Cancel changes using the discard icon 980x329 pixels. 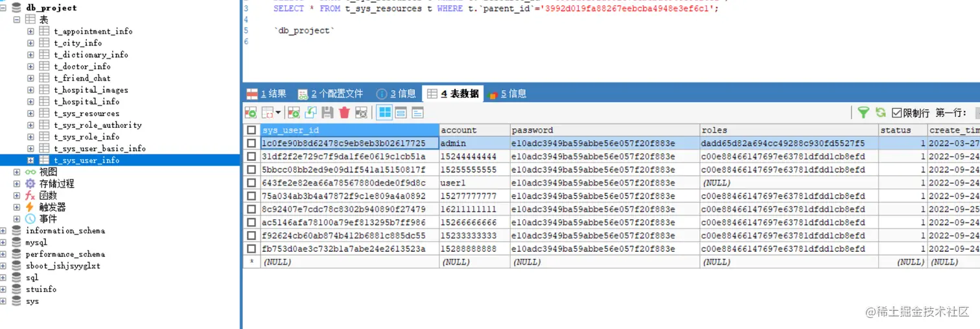point(361,112)
